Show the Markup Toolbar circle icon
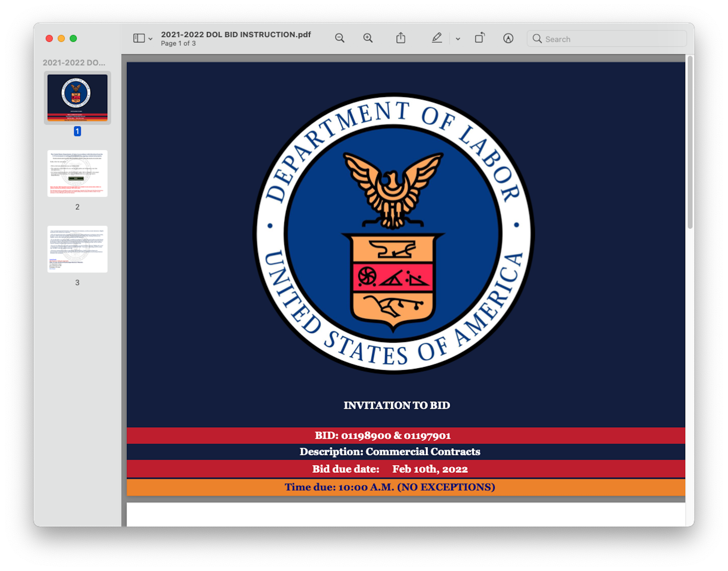The image size is (728, 571). 508,38
